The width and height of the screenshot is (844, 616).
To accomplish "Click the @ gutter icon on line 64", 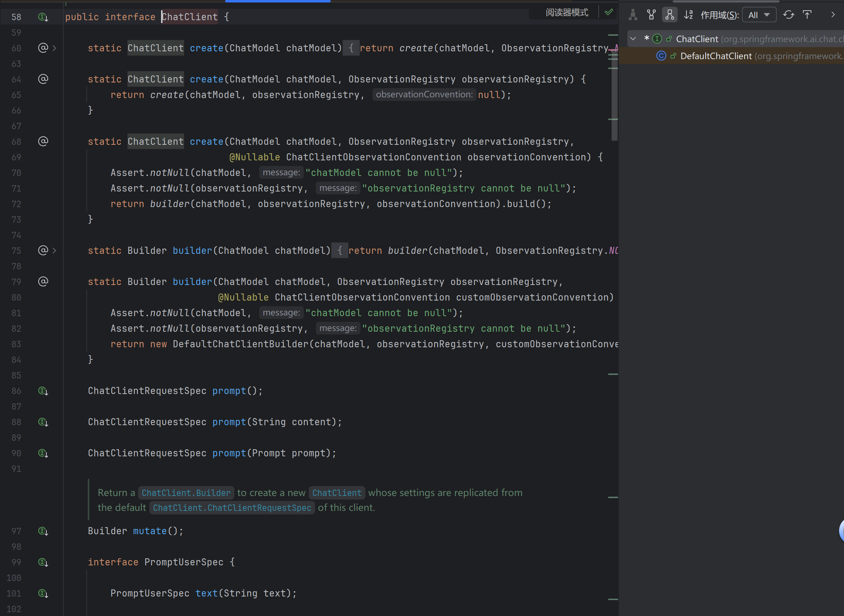I will [x=43, y=79].
